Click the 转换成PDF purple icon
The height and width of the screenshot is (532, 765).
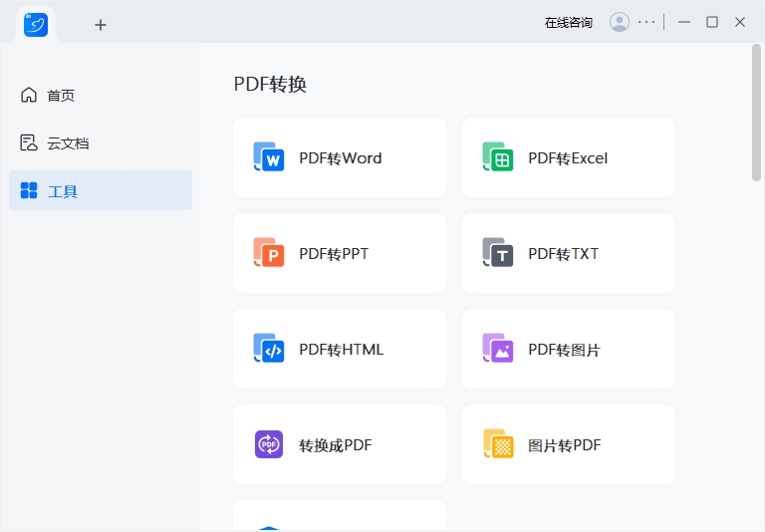click(269, 444)
